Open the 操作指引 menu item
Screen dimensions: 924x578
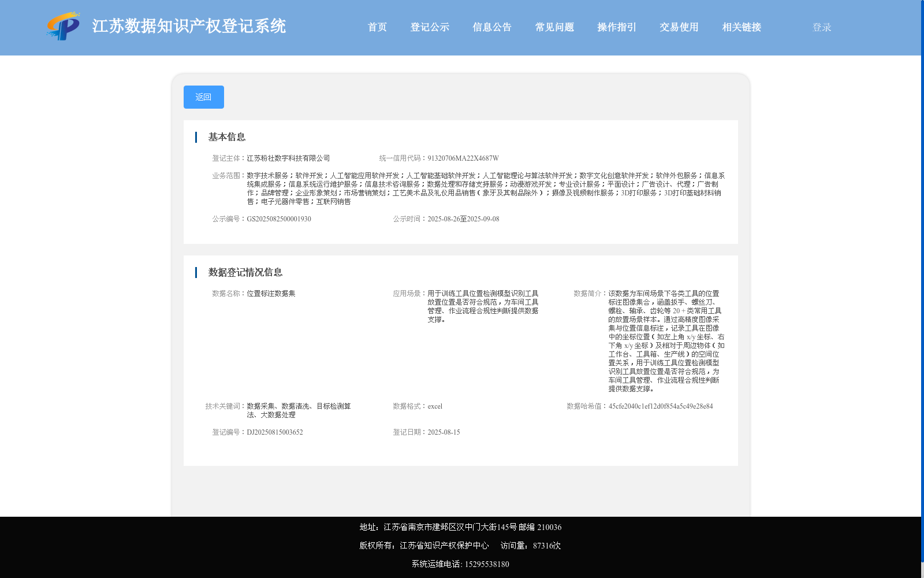pyautogui.click(x=617, y=27)
